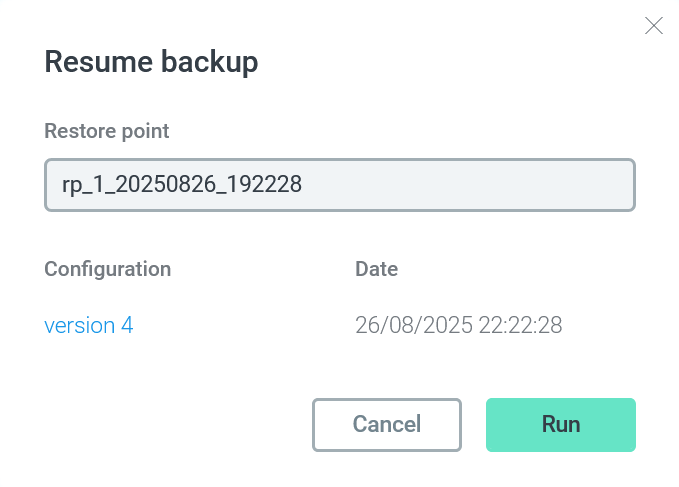Focus the Restore point input field
This screenshot has width=679, height=487.
coord(340,184)
